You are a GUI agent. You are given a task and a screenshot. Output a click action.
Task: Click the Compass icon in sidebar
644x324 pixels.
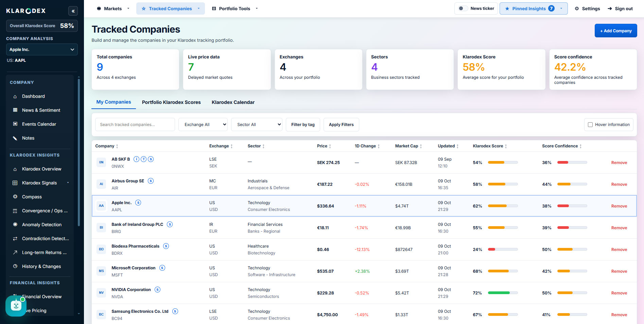click(15, 197)
